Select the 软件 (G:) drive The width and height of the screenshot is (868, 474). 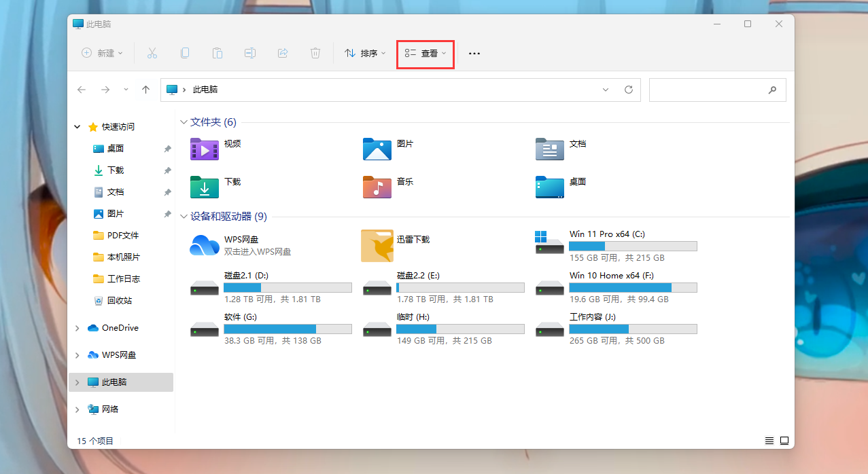coord(271,328)
